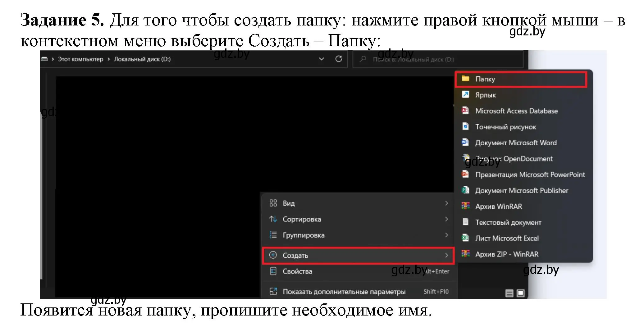Click Локальный диск (D:) breadcrumb
The image size is (644, 327).
(142, 59)
